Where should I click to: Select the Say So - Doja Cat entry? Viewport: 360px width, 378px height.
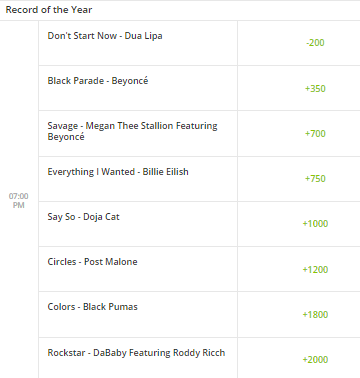83,217
